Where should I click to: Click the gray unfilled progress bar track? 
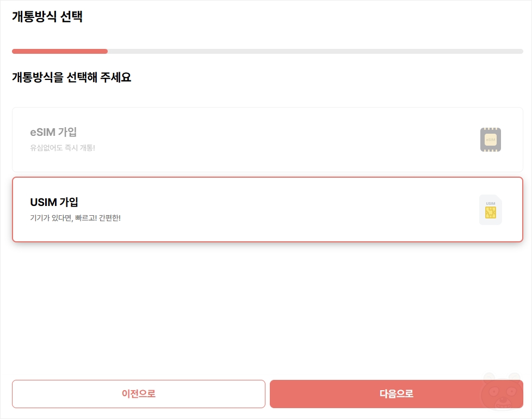315,51
